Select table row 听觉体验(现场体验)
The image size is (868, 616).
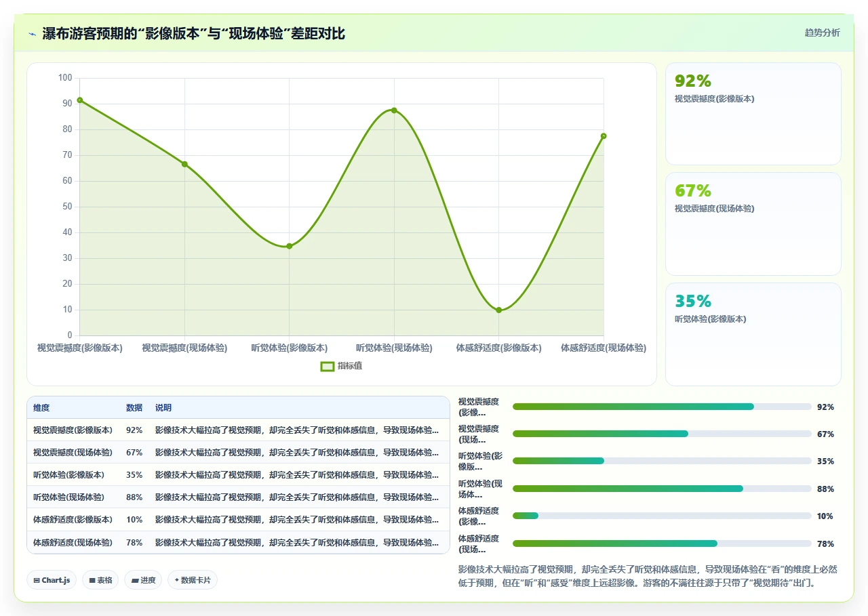238,497
